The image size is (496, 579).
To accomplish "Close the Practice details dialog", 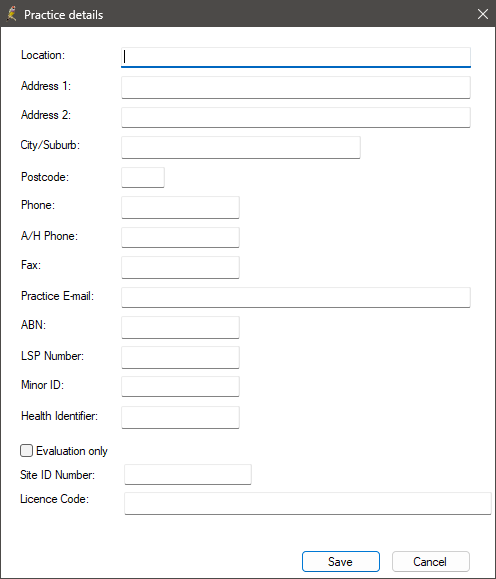I will pyautogui.click(x=482, y=14).
